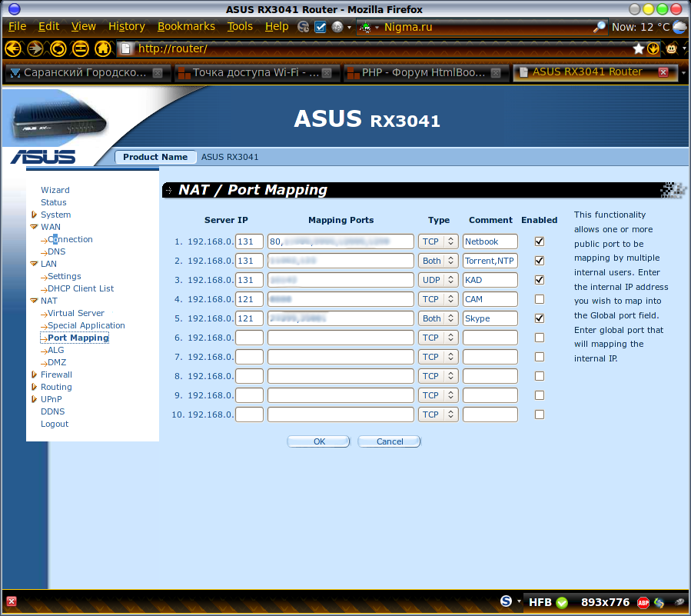Click the blue checkmark toolbar icon
This screenshot has height=616, width=691.
[x=321, y=27]
